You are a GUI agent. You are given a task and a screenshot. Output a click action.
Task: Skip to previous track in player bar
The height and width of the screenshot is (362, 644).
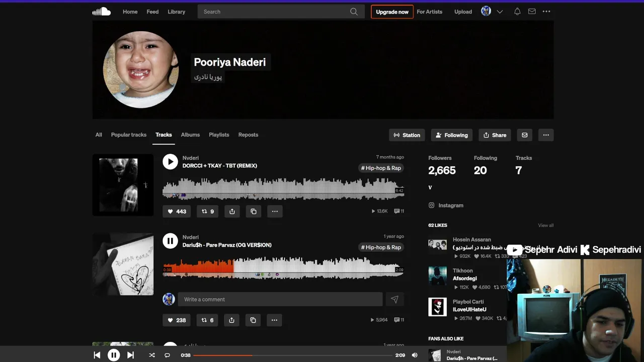[97, 355]
